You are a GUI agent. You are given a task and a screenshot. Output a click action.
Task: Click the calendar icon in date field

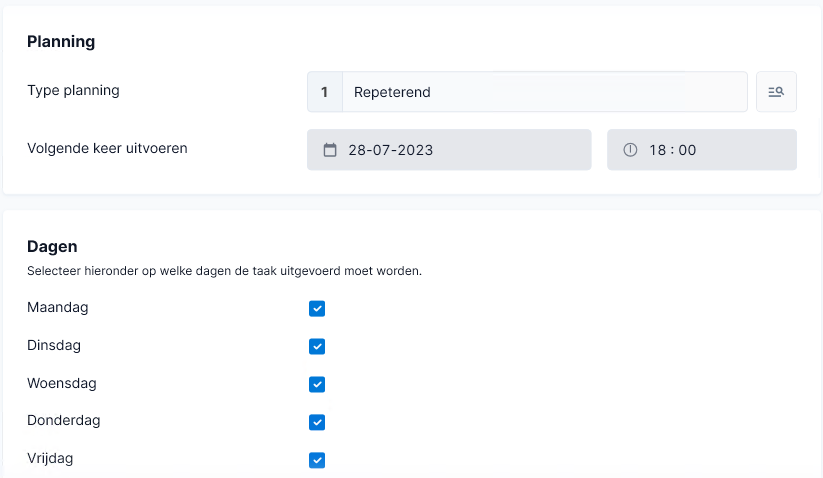pos(330,150)
